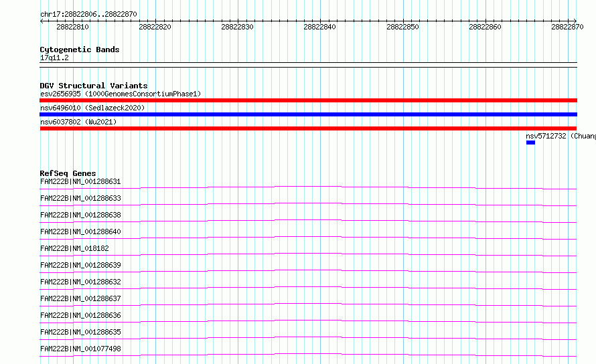Open transcript FAM222B|NM_001288631
This screenshot has width=596, height=364.
tap(80, 181)
